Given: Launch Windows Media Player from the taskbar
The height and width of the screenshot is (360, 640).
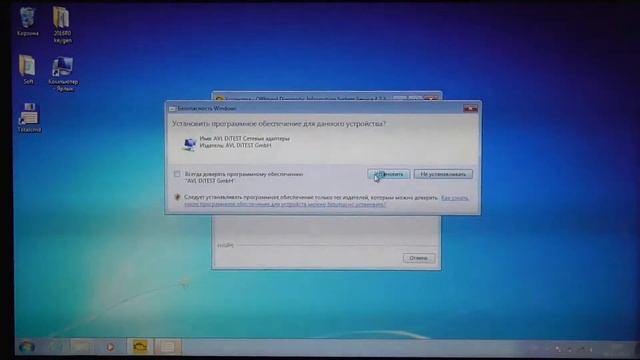Looking at the screenshot, I should [110, 347].
